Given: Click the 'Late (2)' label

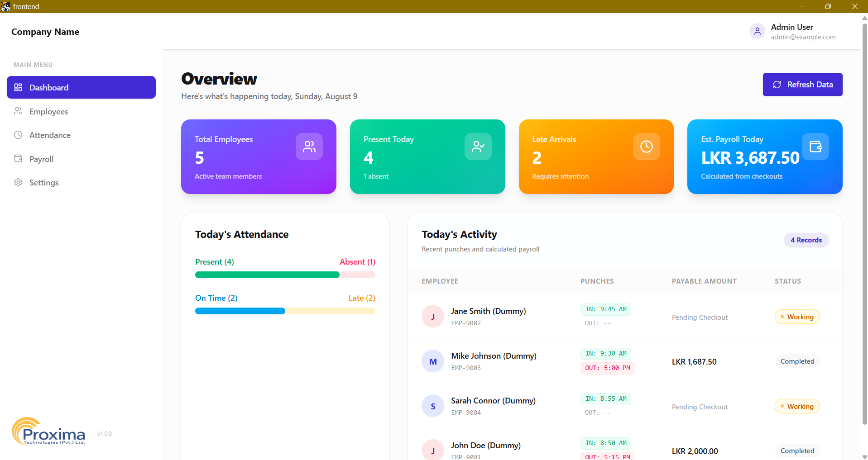Looking at the screenshot, I should point(362,298).
